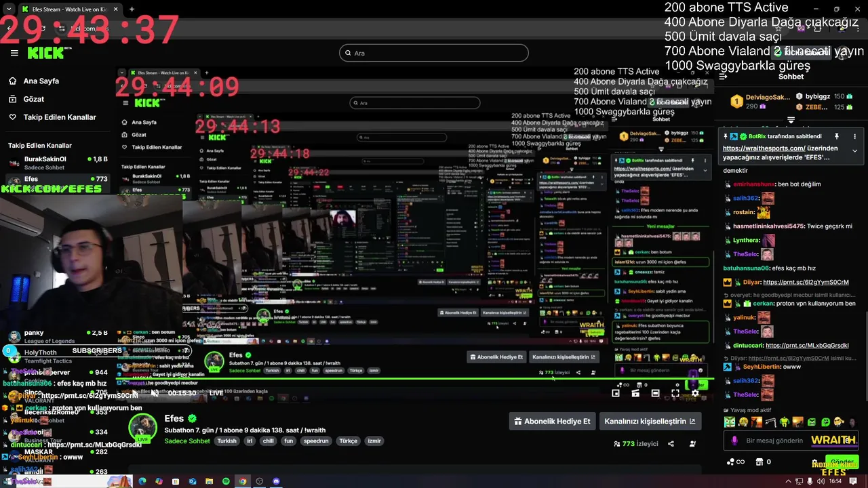Toggle theatre mode on player

(x=655, y=393)
